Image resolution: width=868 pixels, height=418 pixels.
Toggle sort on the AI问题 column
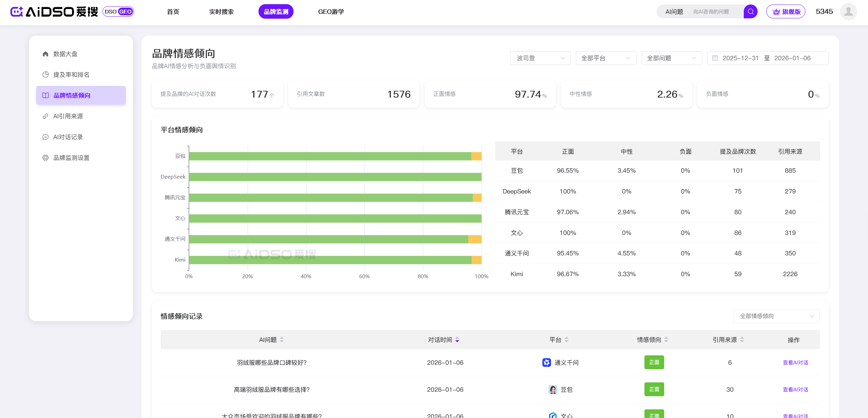(x=282, y=340)
